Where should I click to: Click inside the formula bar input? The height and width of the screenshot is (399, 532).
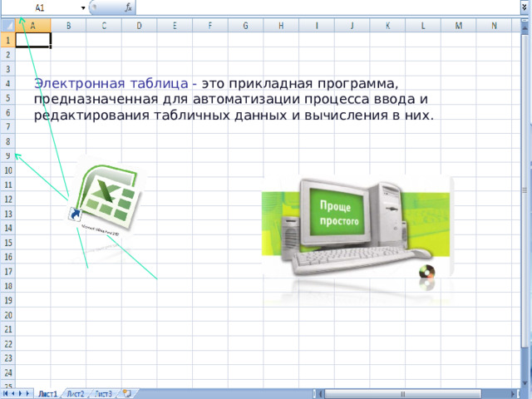pyautogui.click(x=328, y=7)
